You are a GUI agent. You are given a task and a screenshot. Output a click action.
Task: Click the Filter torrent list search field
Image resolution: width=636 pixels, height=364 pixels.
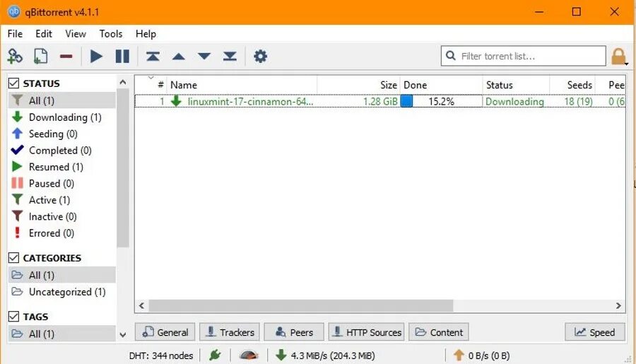click(523, 56)
